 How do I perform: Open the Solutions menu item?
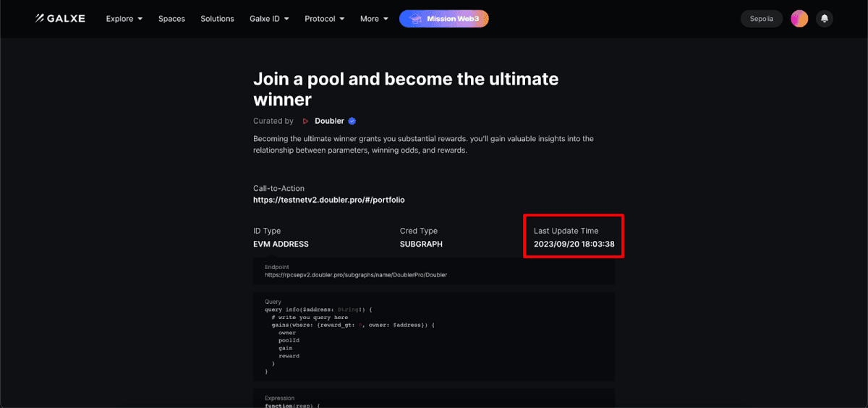(x=218, y=19)
